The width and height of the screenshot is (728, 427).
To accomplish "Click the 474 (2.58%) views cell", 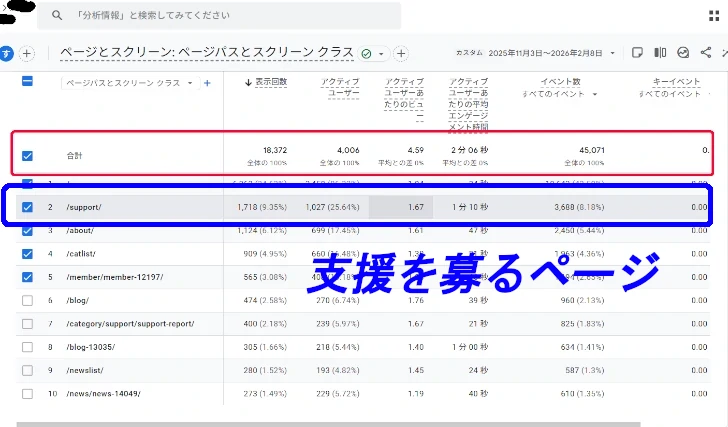I will (265, 301).
